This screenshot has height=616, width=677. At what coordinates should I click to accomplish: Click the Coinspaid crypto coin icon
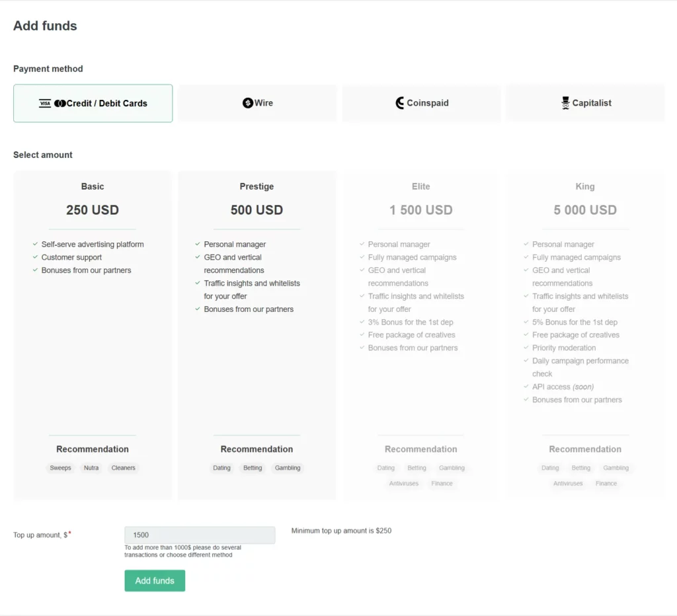[x=401, y=103]
